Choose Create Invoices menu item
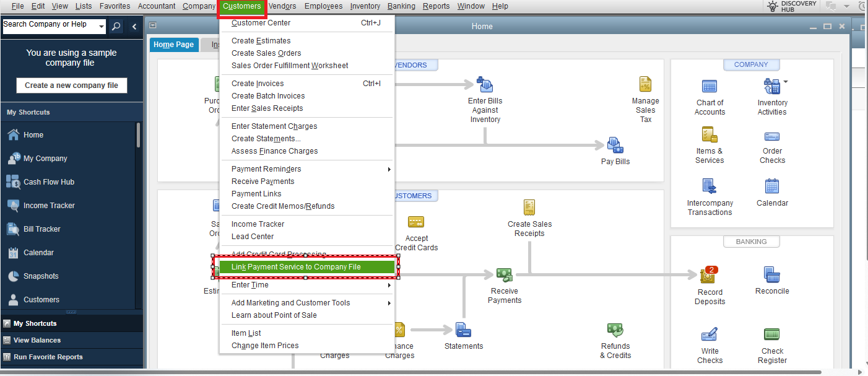Viewport: 868px width, 376px height. click(x=307, y=84)
